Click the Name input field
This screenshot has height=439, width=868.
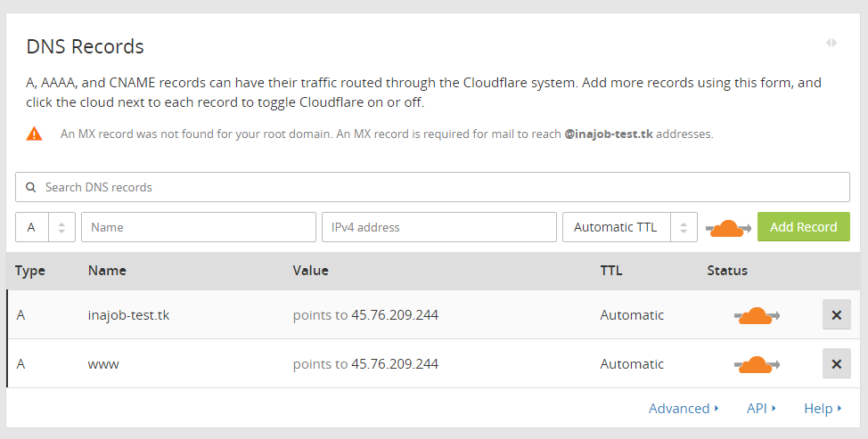click(199, 227)
